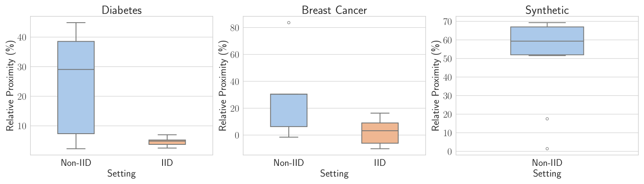Click the Synthetic plot title

pos(547,10)
